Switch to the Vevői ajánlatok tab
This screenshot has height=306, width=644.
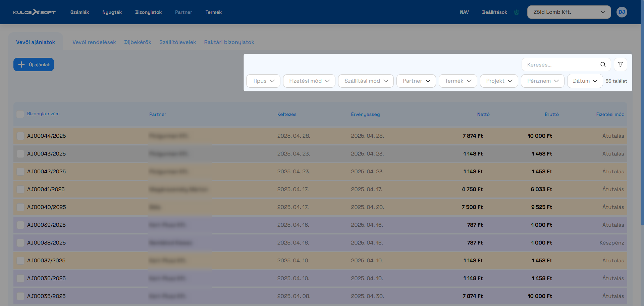pyautogui.click(x=36, y=42)
